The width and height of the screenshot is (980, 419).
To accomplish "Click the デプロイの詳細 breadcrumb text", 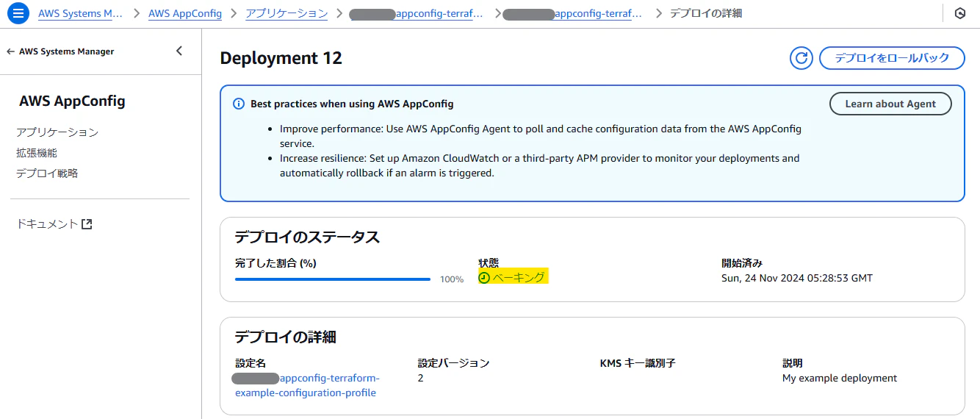I will pyautogui.click(x=706, y=13).
